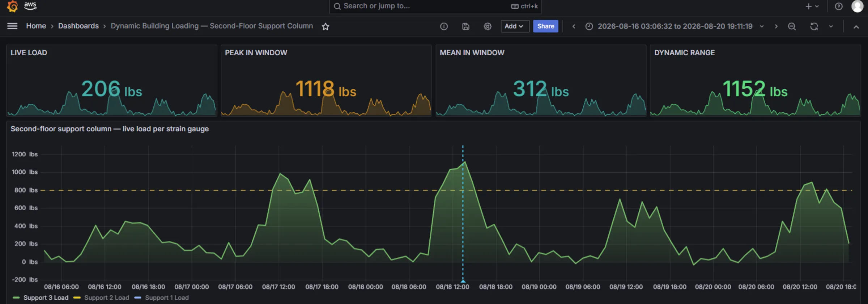Click the -200 lbs y-axis label
Viewport: 868px width, 304px height.
[x=25, y=280]
